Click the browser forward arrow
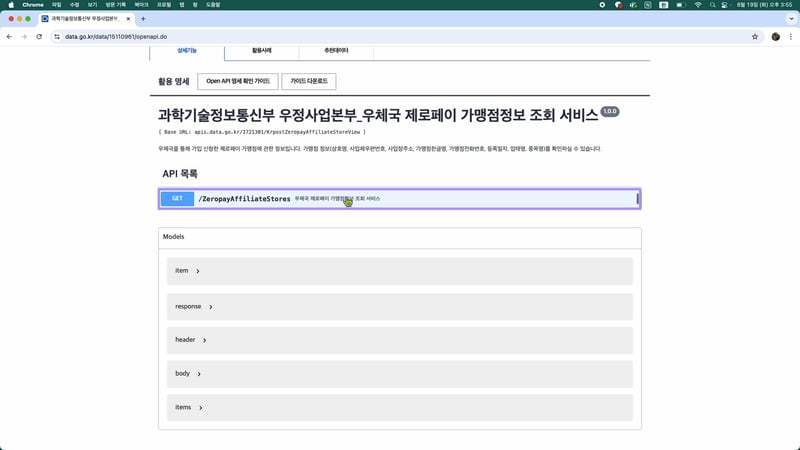The image size is (800, 450). pos(24,37)
